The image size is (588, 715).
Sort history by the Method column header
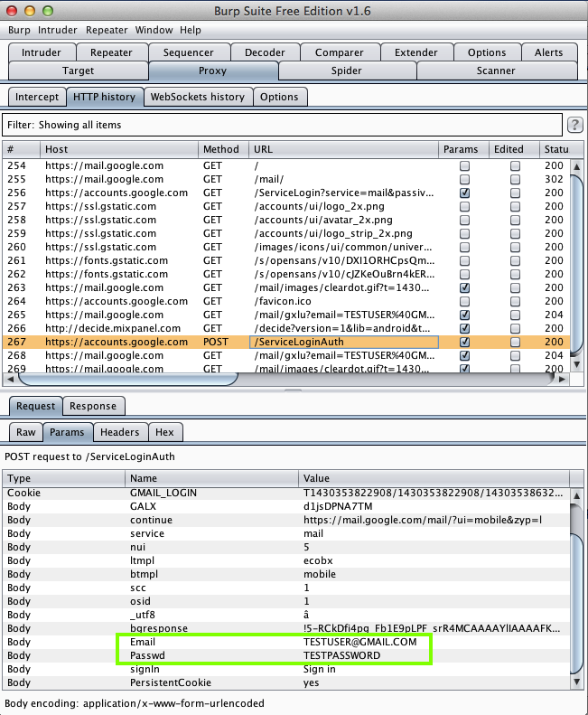[222, 149]
